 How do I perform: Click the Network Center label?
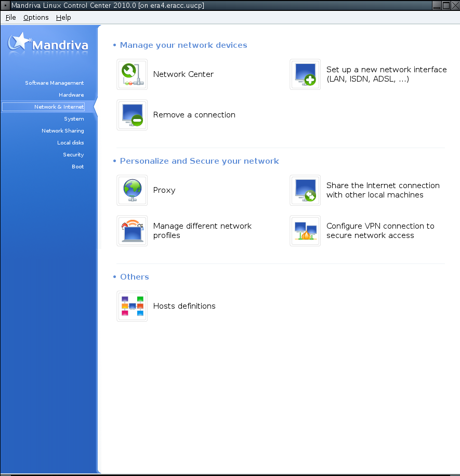pos(183,74)
